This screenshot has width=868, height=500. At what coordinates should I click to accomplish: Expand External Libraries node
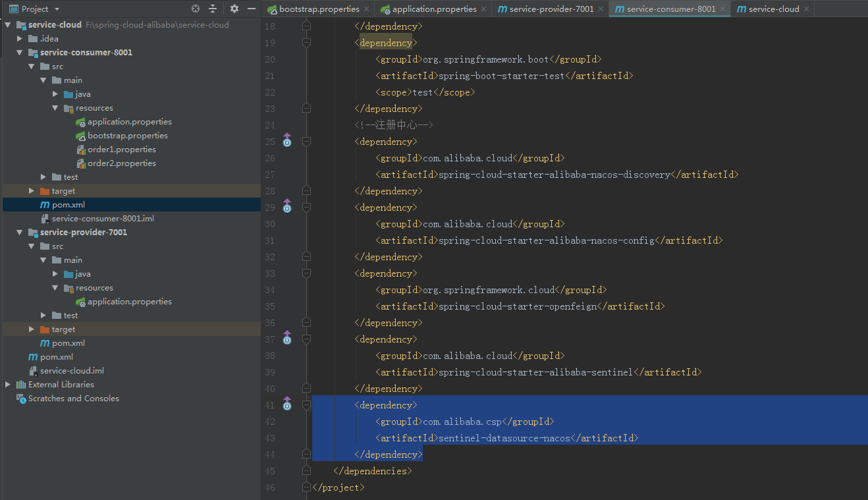(x=8, y=385)
